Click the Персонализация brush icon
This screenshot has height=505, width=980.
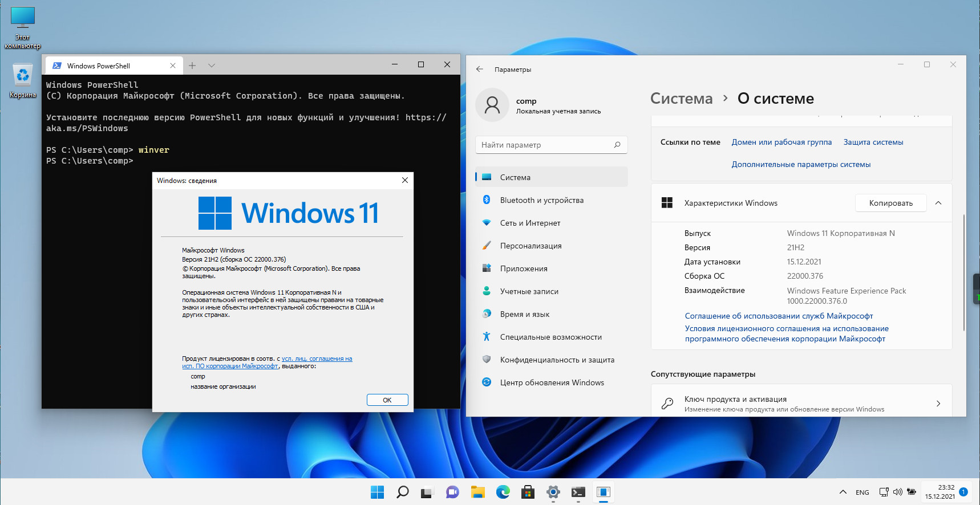pyautogui.click(x=487, y=245)
